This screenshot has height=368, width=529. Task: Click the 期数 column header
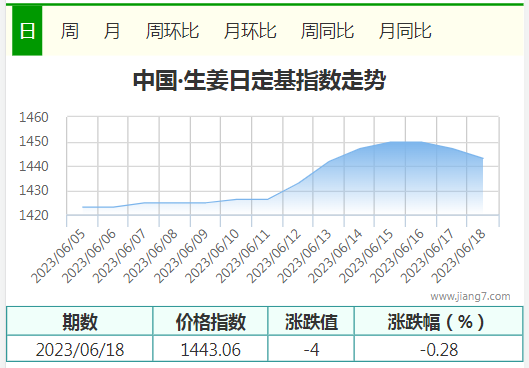pyautogui.click(x=80, y=321)
